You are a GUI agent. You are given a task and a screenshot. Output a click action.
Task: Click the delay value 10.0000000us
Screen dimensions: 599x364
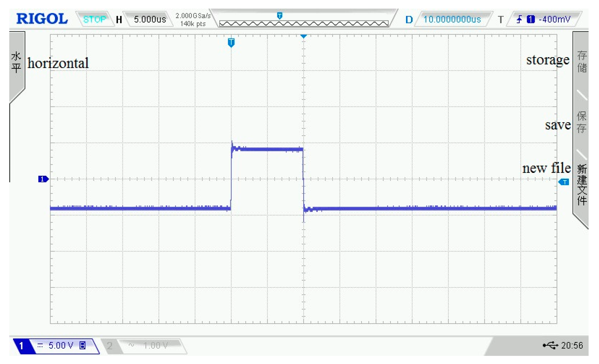(x=452, y=19)
